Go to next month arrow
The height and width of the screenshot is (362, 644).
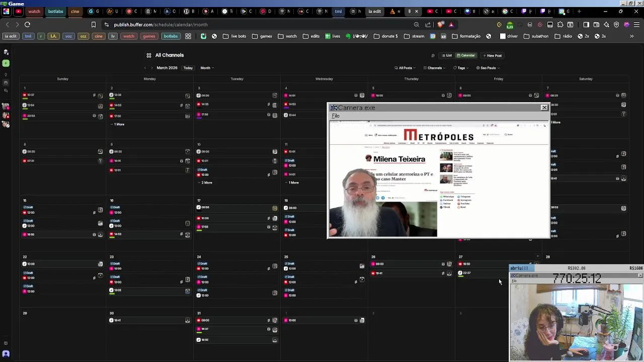pos(152,68)
